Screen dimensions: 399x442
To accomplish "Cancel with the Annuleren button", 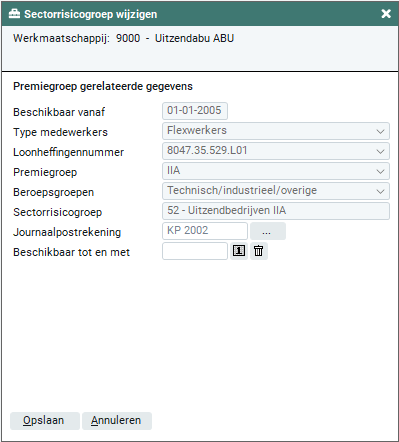I will tap(117, 421).
